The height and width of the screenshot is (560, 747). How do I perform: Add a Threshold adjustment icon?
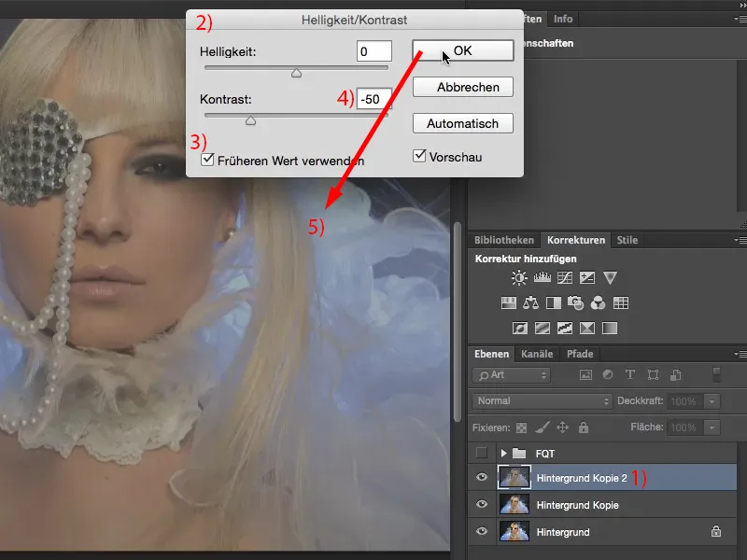[565, 329]
